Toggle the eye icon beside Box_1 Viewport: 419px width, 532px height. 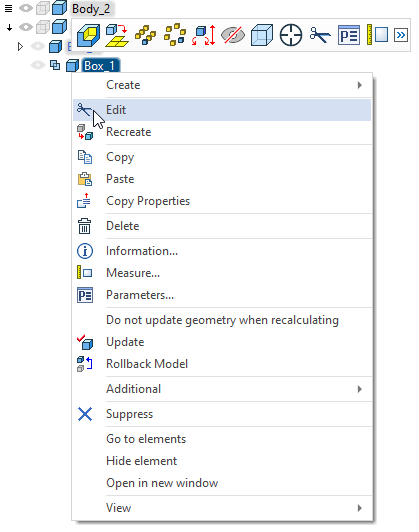38,65
